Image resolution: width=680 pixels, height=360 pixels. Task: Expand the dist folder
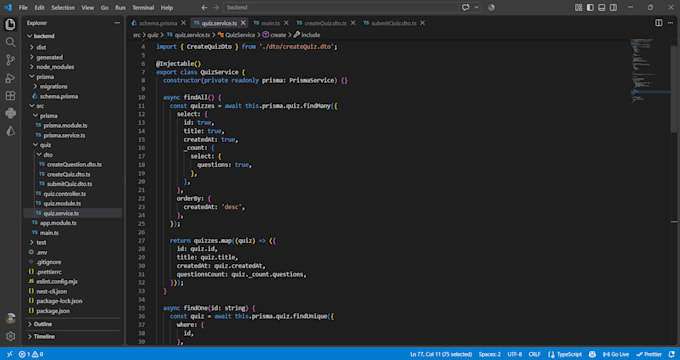pyautogui.click(x=41, y=47)
